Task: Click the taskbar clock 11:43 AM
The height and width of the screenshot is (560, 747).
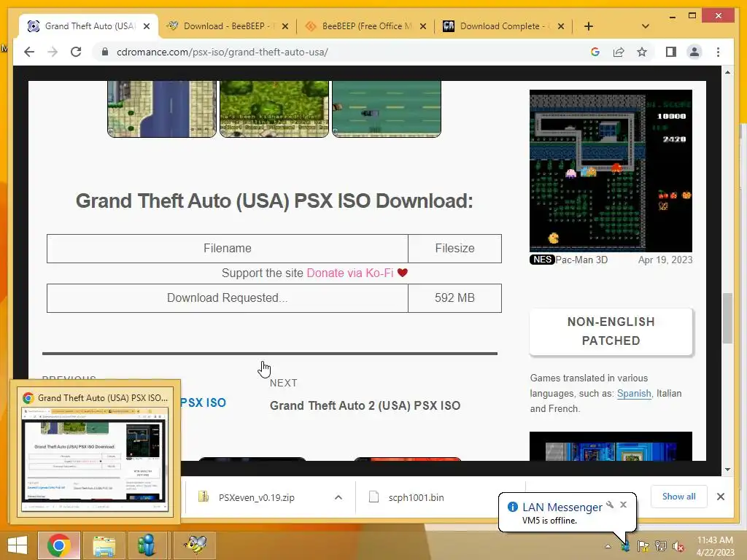Action: pyautogui.click(x=715, y=546)
